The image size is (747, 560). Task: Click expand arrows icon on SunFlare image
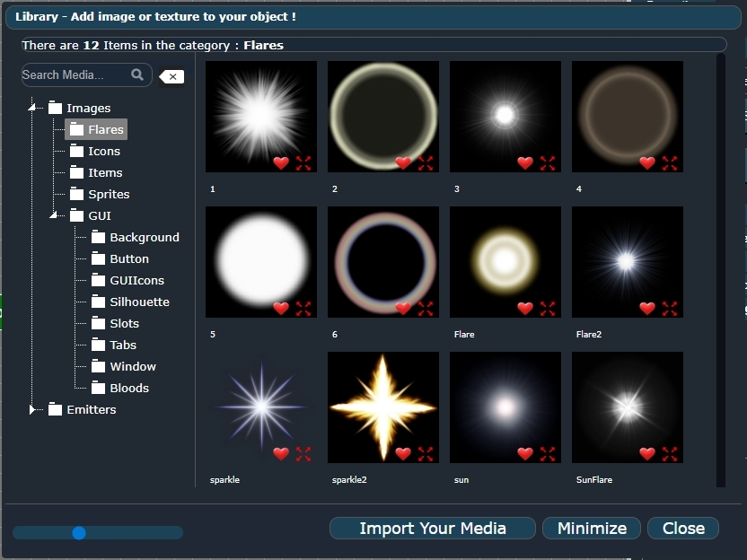coord(670,454)
